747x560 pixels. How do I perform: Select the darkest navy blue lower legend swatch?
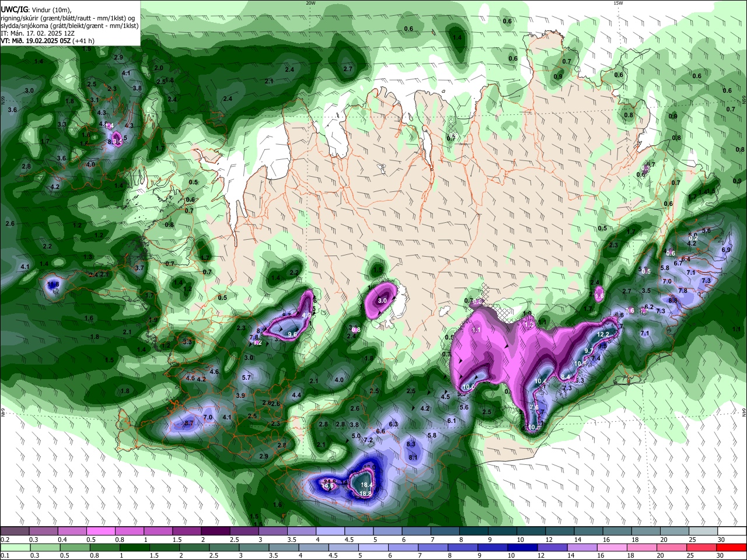coord(522,547)
